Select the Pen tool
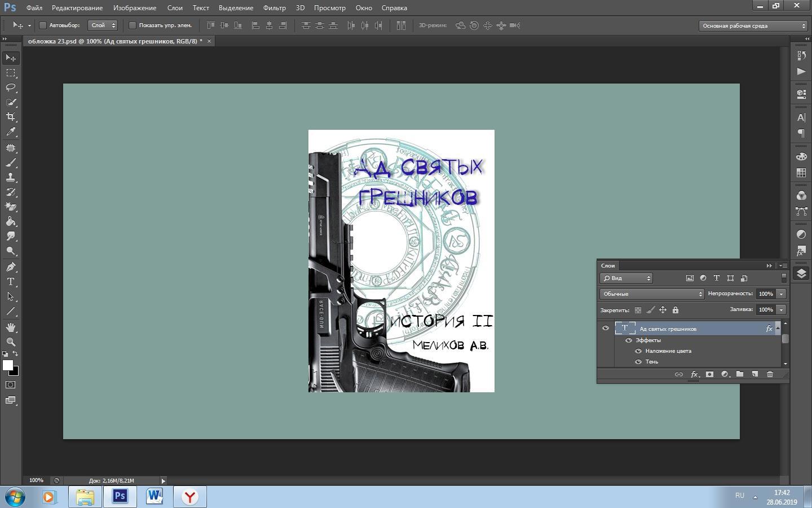812x508 pixels. 11,267
